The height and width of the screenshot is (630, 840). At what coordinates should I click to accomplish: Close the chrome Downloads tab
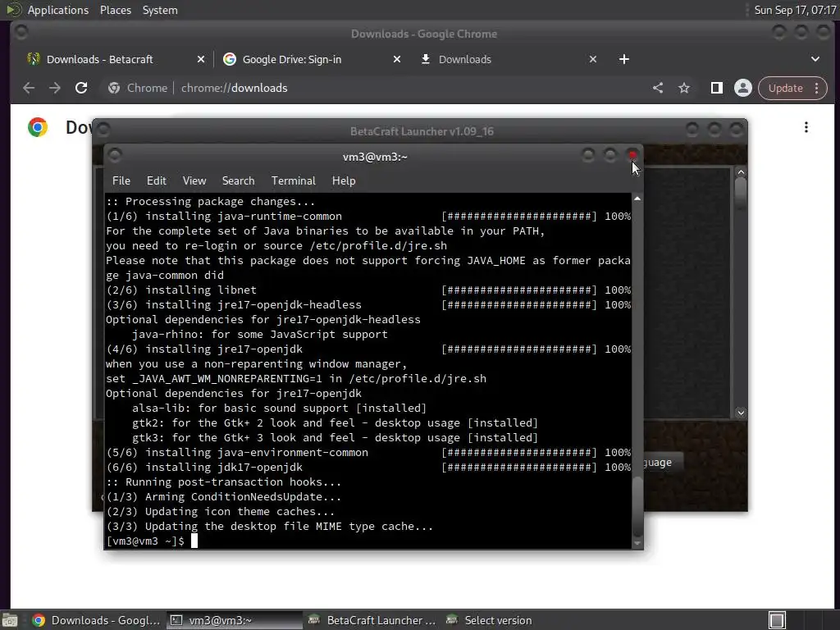click(x=593, y=59)
